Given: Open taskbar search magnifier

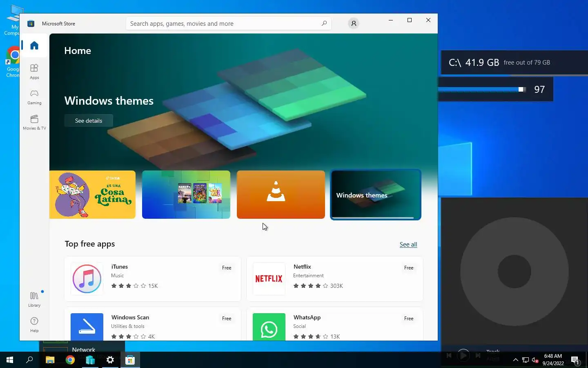Looking at the screenshot, I should click(29, 360).
